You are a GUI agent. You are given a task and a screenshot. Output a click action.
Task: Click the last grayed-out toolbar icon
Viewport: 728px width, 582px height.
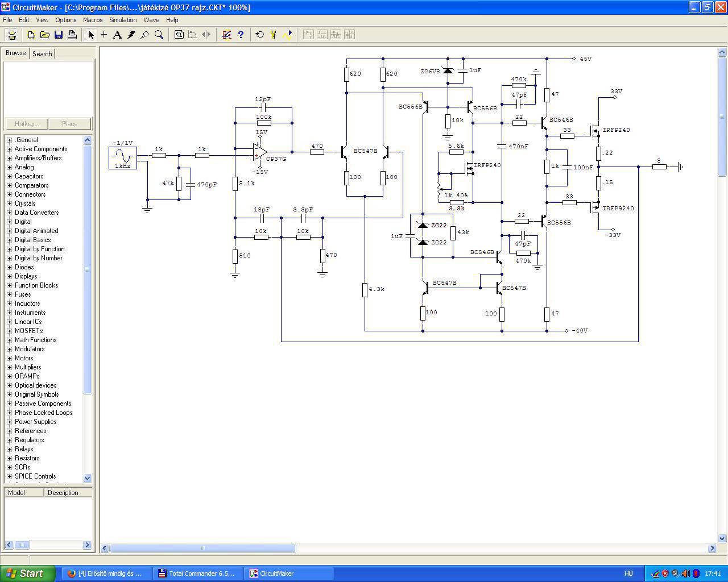pyautogui.click(x=349, y=35)
